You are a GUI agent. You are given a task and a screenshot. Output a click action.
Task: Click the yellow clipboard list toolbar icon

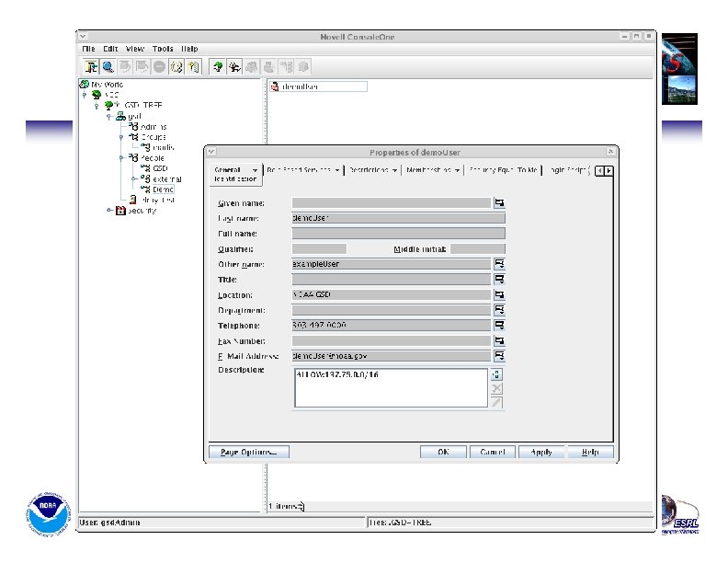(x=194, y=67)
